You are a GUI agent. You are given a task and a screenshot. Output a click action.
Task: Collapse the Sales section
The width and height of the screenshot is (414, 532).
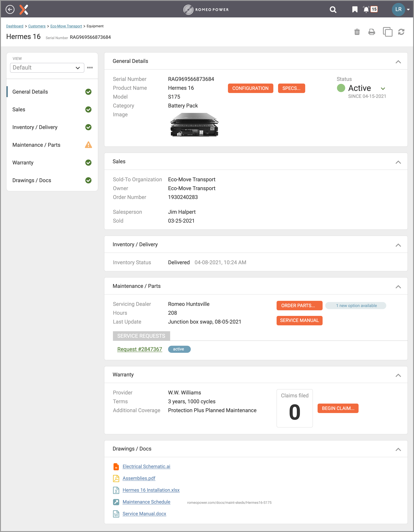click(398, 162)
